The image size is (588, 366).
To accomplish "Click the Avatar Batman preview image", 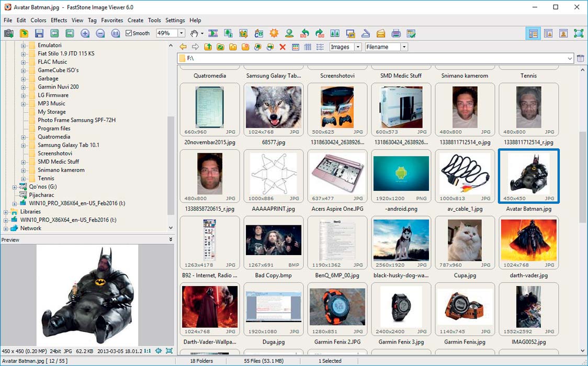I will pos(87,295).
